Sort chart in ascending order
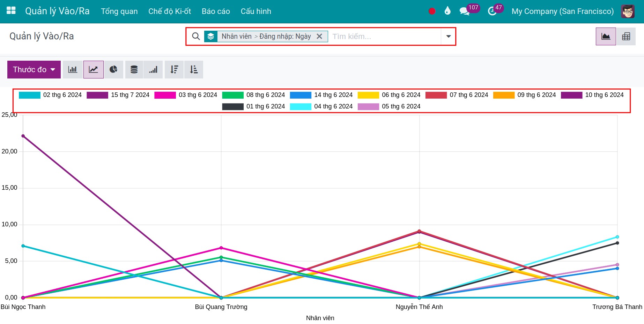Image resolution: width=644 pixels, height=324 pixels. 194,69
